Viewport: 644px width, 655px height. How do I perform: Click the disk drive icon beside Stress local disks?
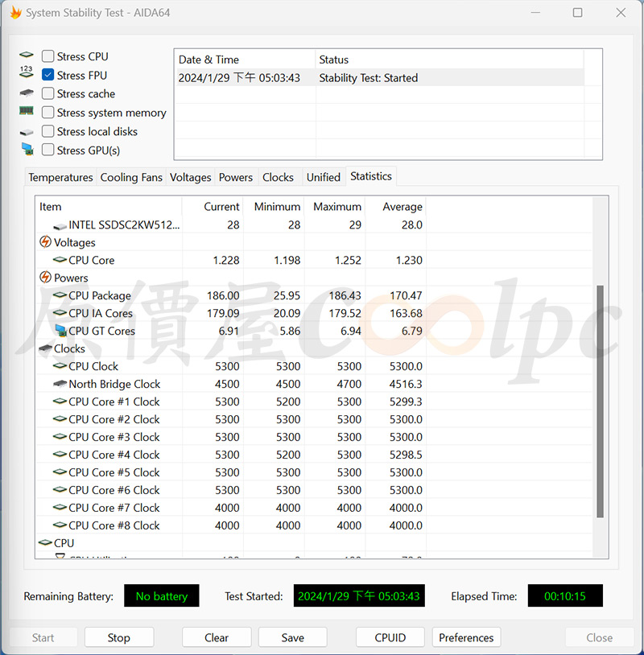27,133
